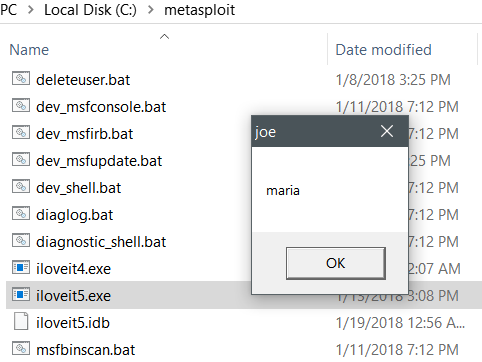Select the dev_shell.bat file icon
The image size is (482, 362).
pos(21,187)
